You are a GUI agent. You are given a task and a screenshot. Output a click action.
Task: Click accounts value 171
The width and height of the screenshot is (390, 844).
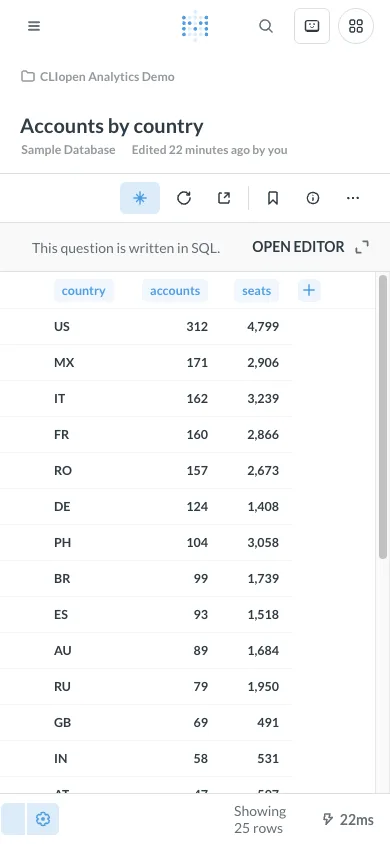[x=197, y=362]
